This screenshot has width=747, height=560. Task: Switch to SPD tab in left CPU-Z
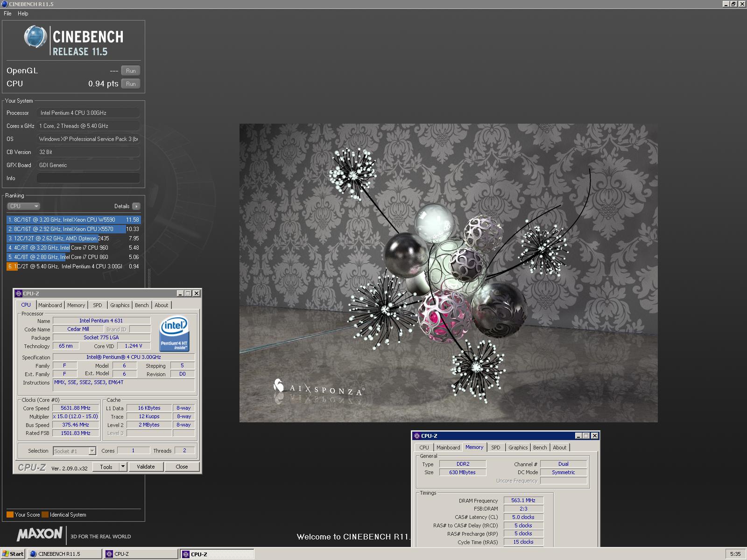coord(97,305)
